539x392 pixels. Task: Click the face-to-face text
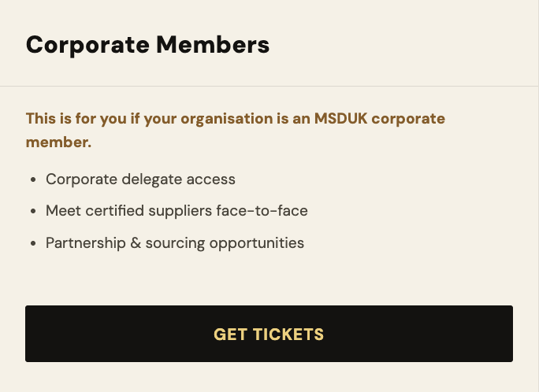tap(262, 211)
